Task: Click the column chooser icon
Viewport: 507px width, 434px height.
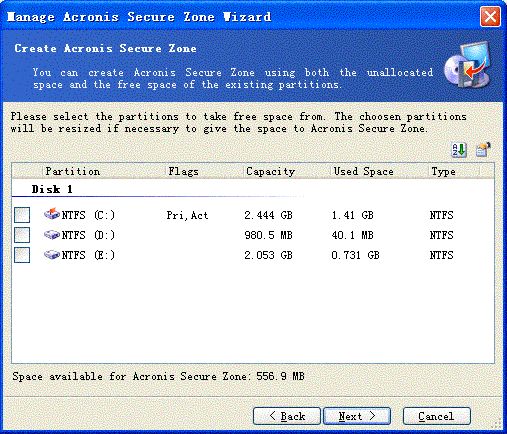Action: pyautogui.click(x=483, y=150)
